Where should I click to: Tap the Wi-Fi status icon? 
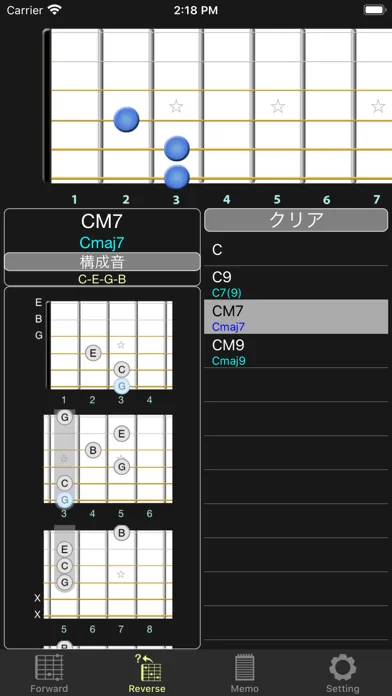[55, 10]
